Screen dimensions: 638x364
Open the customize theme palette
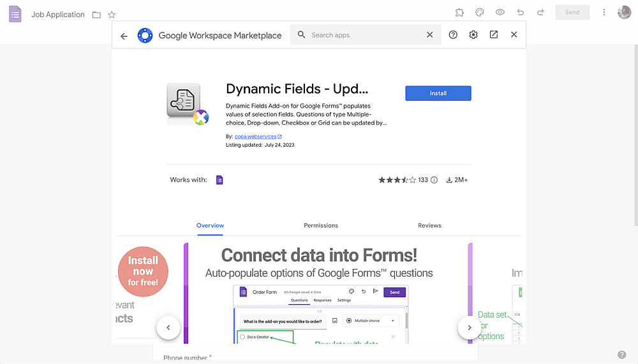click(x=480, y=13)
